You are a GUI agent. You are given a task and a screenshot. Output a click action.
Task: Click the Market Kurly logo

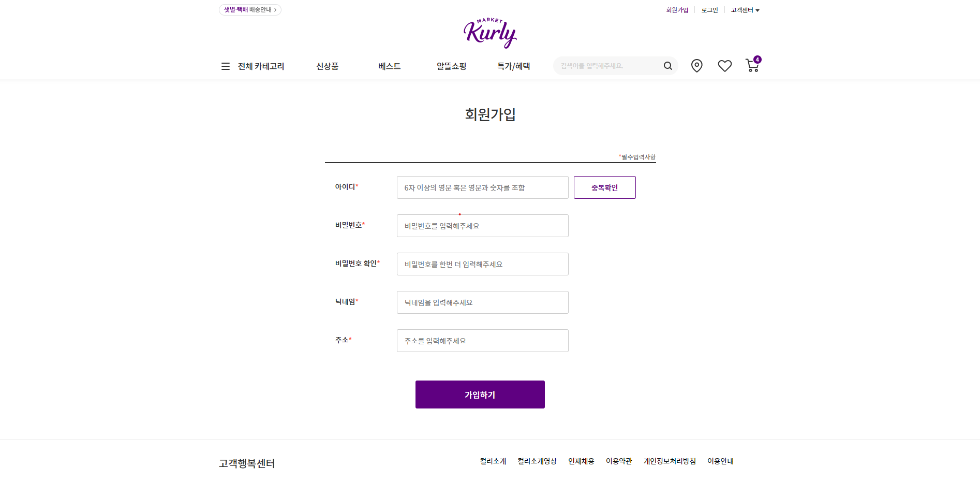[490, 32]
